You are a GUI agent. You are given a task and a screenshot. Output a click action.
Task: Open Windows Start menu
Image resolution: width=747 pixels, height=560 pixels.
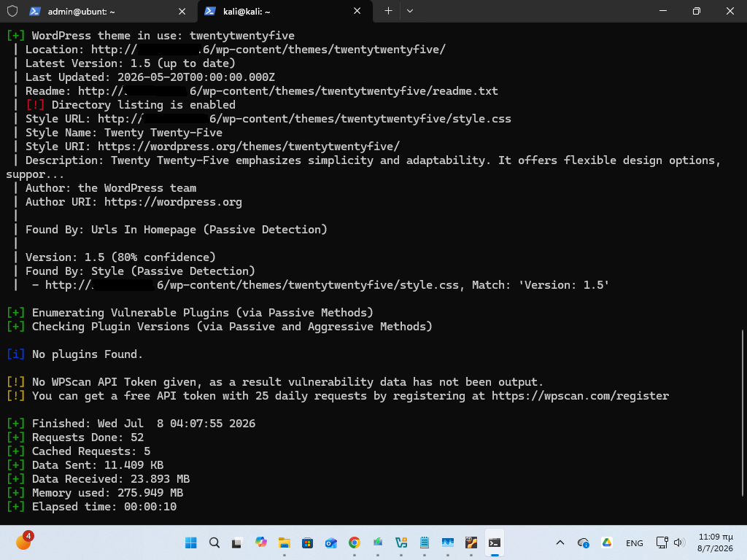click(x=191, y=542)
